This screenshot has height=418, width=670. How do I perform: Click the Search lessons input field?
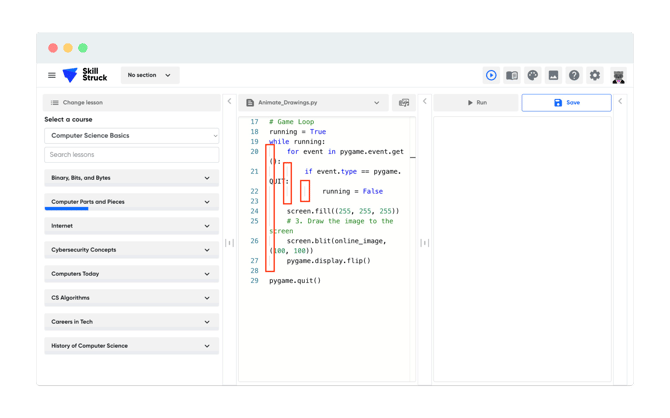[x=132, y=155]
